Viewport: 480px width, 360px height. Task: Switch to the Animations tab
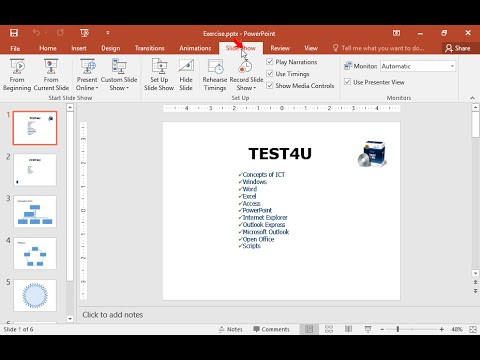tap(195, 48)
